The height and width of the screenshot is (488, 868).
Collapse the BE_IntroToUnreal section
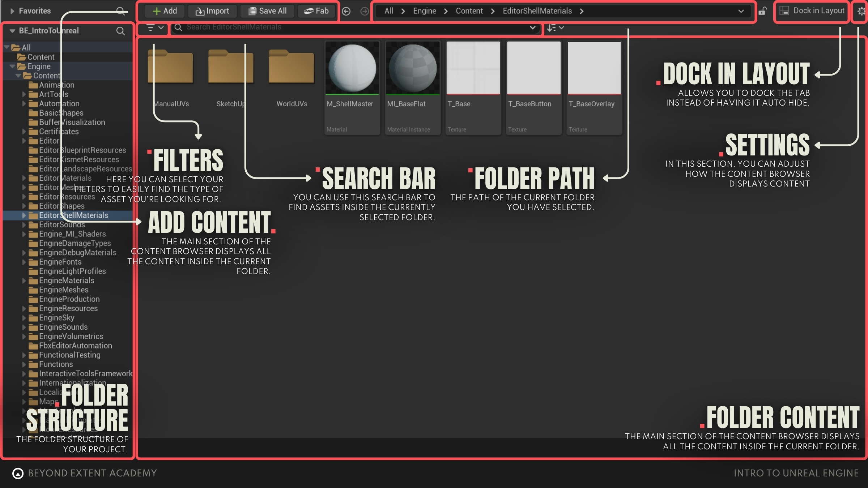click(x=12, y=31)
